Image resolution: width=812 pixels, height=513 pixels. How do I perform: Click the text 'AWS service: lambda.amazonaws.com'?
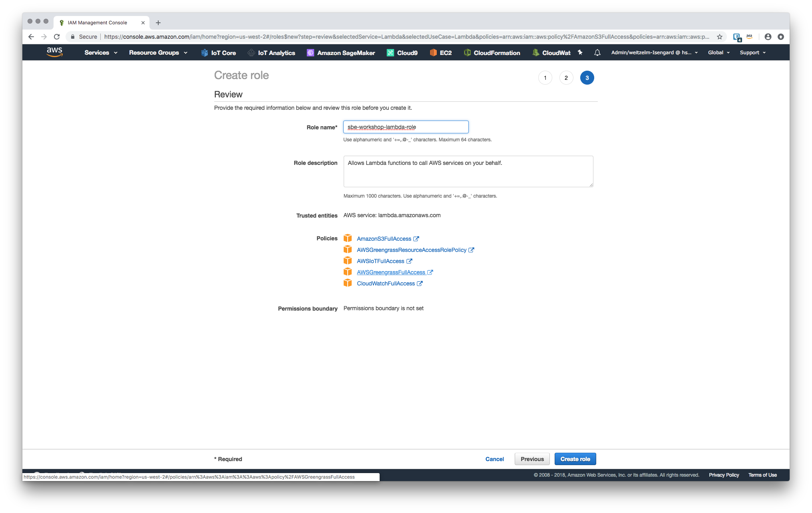392,215
